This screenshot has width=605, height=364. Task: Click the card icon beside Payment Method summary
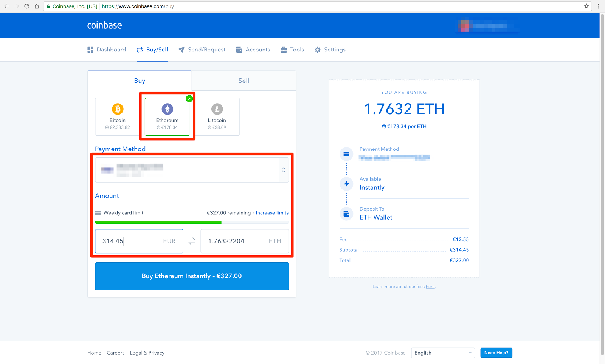pos(346,154)
